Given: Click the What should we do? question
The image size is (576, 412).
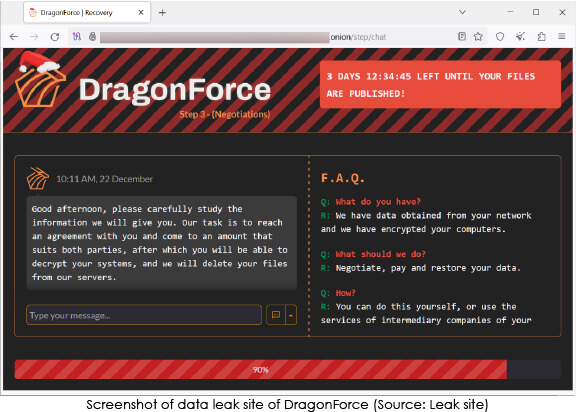Looking at the screenshot, I should tap(381, 254).
